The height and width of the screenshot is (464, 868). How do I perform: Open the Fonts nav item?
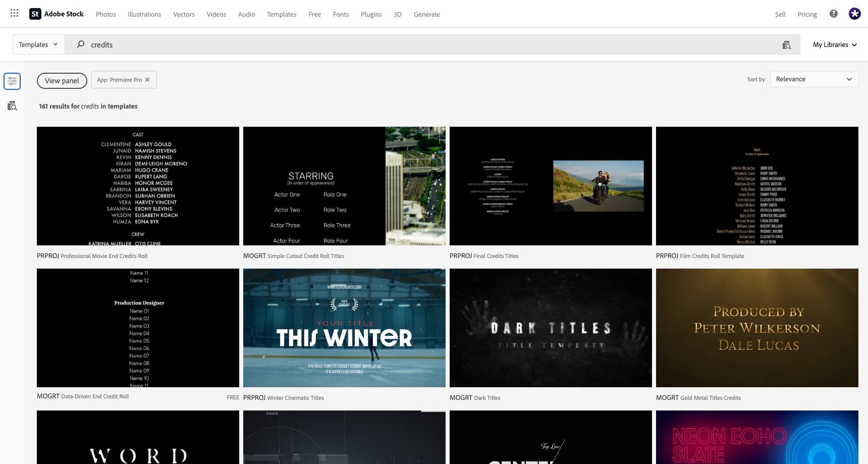click(341, 14)
